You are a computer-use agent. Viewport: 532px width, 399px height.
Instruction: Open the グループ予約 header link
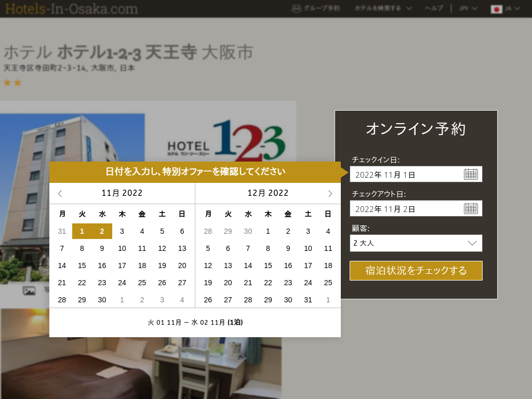321,8
